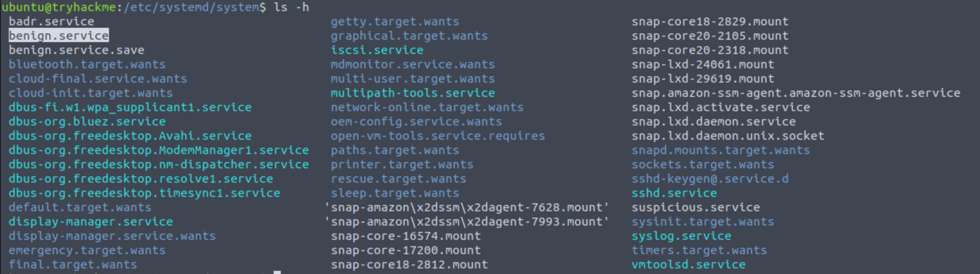This screenshot has width=980, height=274.
Task: Click the sshd.service entry
Action: [x=674, y=193]
